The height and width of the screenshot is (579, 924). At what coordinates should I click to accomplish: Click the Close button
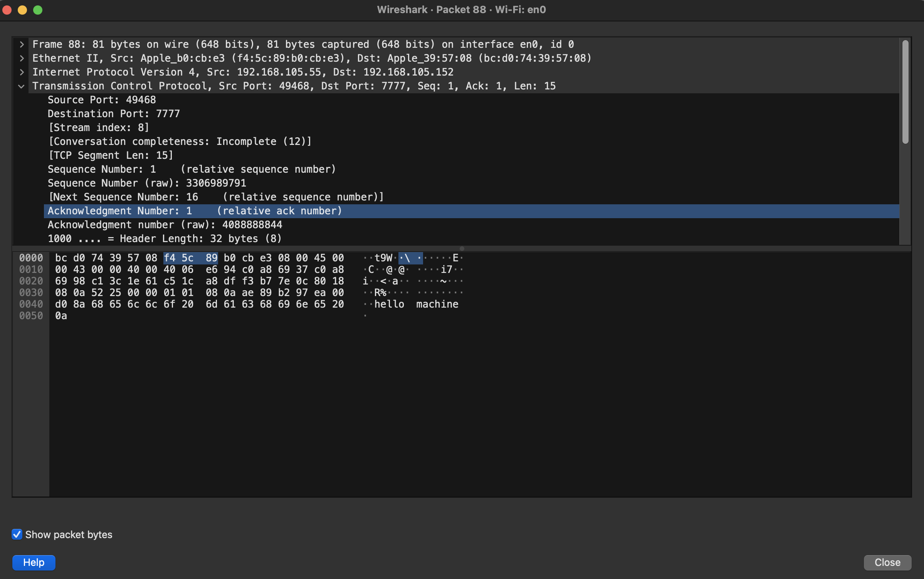(887, 562)
